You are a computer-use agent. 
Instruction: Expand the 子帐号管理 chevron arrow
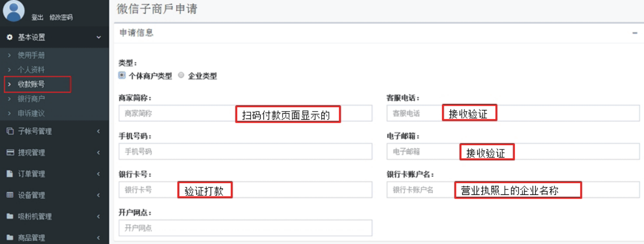pos(99,131)
